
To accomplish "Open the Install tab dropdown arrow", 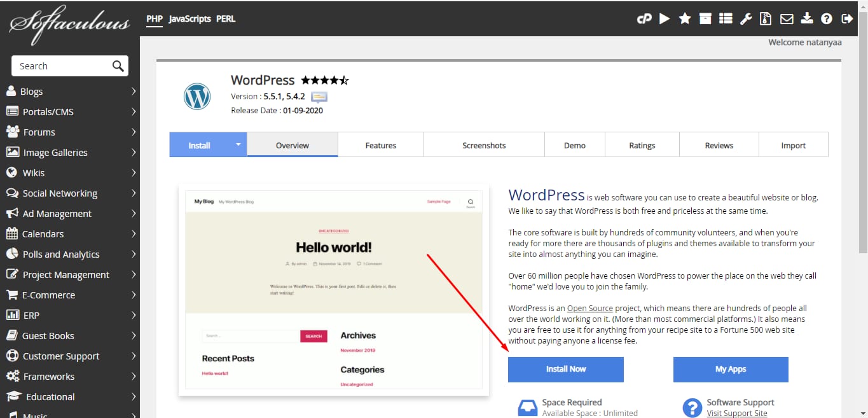I will [238, 144].
